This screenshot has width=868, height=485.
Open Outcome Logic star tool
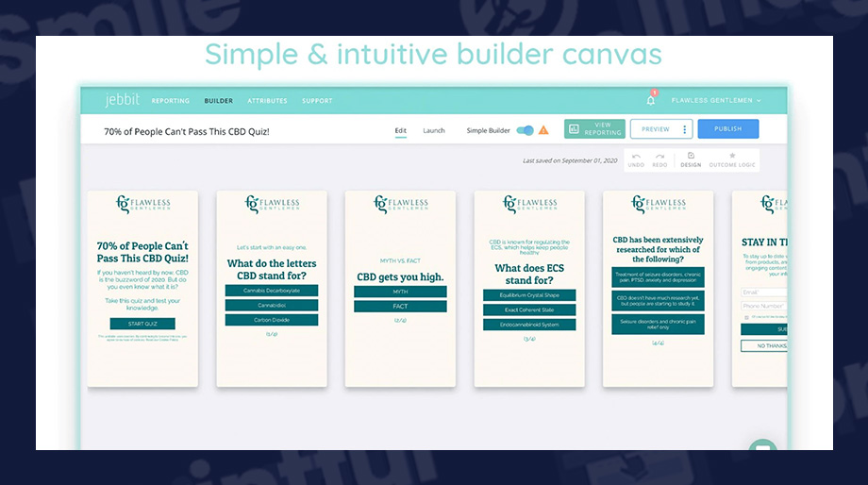click(x=732, y=159)
